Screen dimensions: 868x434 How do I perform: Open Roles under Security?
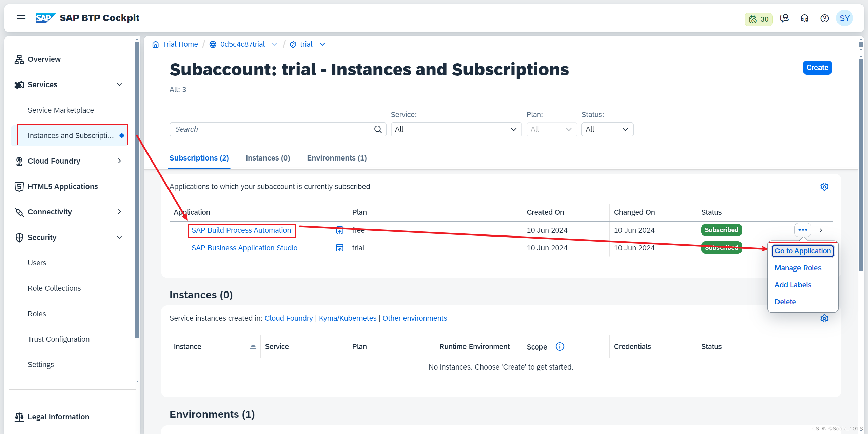(37, 314)
